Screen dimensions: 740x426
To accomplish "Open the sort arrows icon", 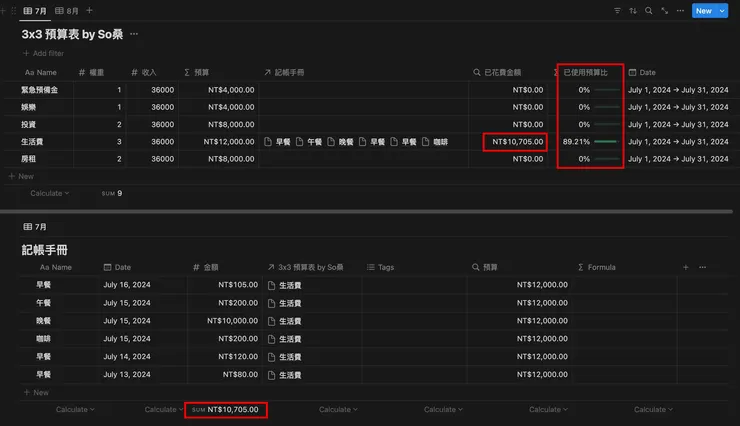I will pos(633,10).
